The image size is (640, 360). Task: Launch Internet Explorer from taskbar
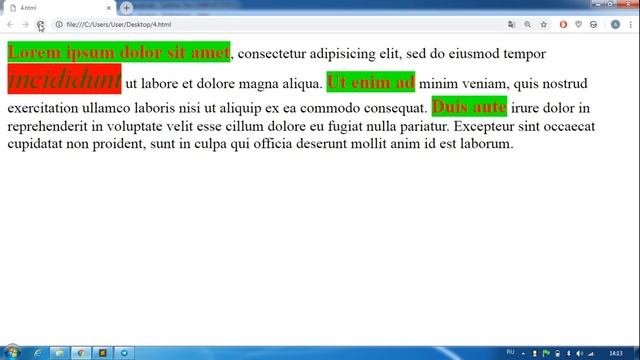(x=38, y=353)
